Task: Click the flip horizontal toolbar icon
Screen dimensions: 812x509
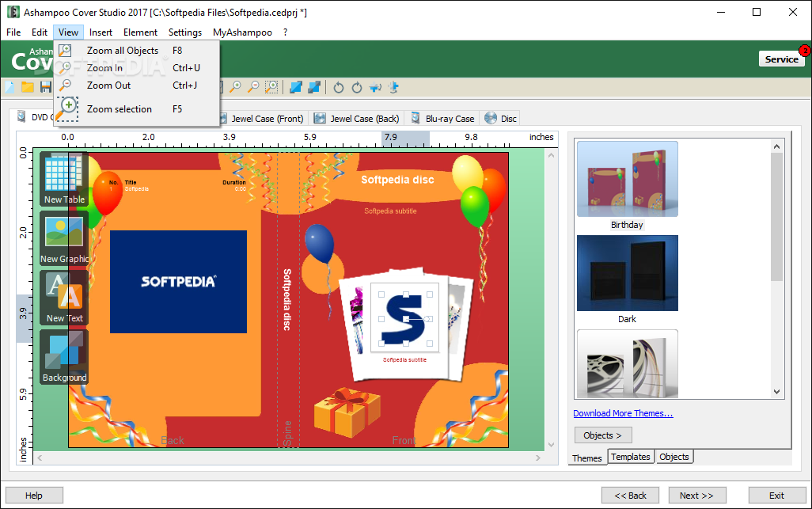Action: click(375, 88)
